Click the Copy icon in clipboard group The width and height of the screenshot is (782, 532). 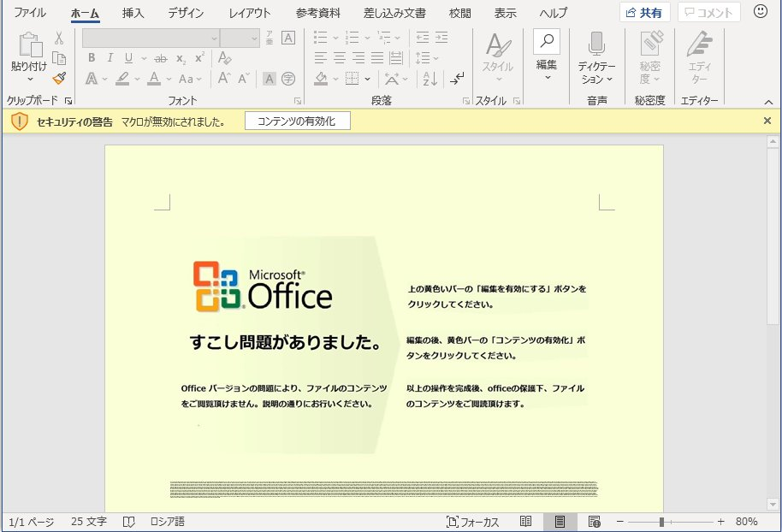click(x=59, y=58)
